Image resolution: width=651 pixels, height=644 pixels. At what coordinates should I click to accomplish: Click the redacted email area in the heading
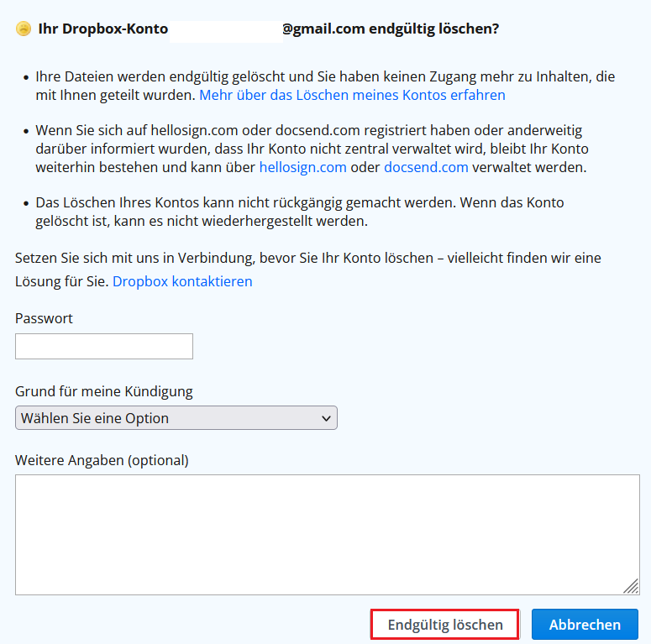click(x=226, y=32)
